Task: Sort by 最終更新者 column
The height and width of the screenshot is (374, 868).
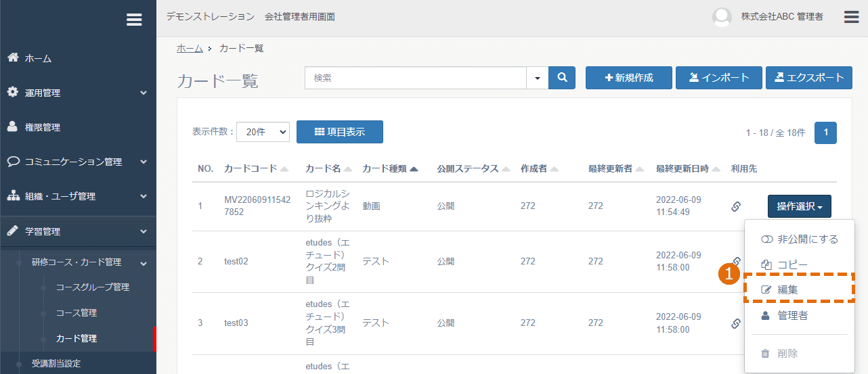Action: point(615,168)
